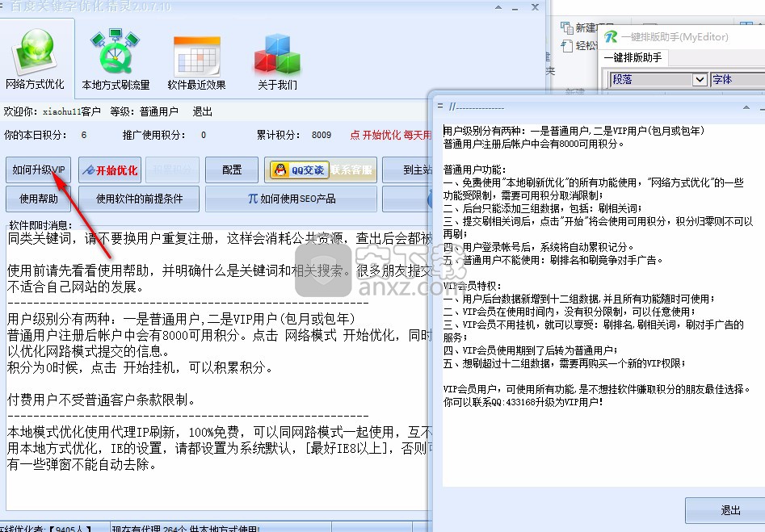Open the 段落 dropdown in MyEditor
The height and width of the screenshot is (532, 765).
(700, 79)
